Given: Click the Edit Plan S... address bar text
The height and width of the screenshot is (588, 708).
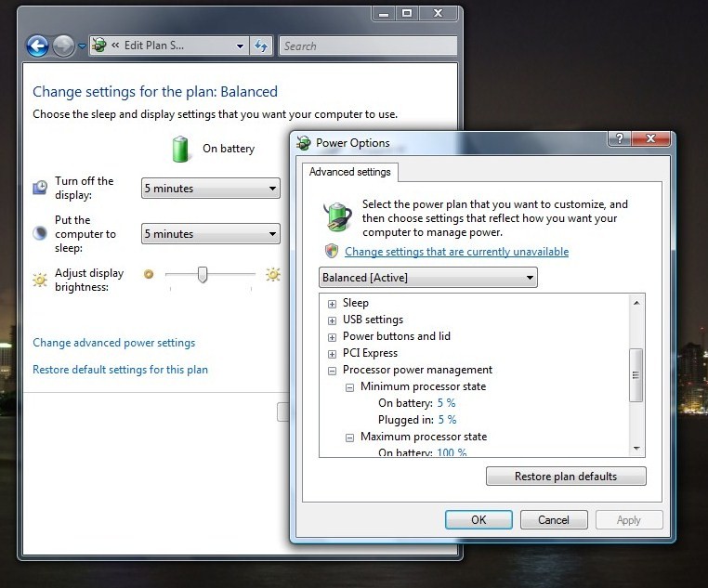Looking at the screenshot, I should pos(154,46).
